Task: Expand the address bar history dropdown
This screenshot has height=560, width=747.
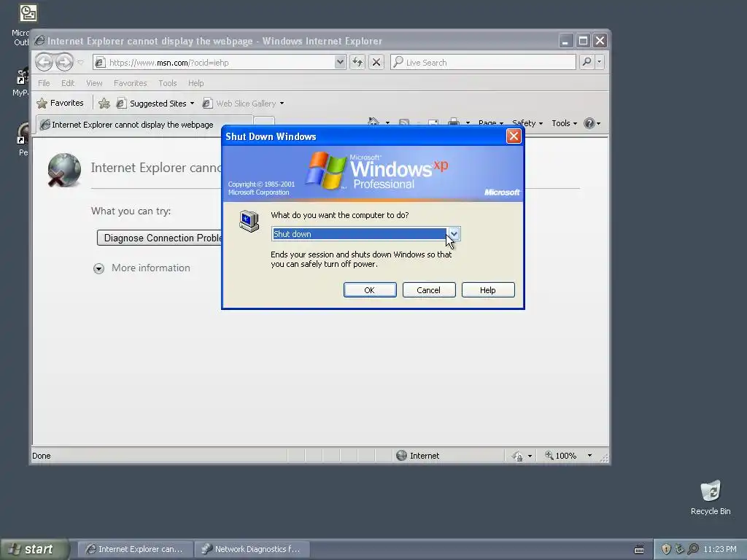Action: click(340, 63)
